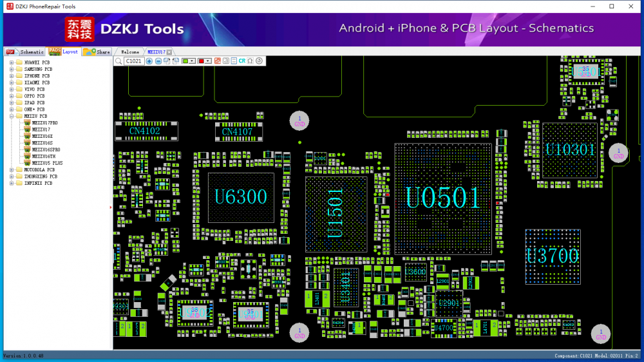The width and height of the screenshot is (644, 362).
Task: Collapse the MEIZU PCB folder
Action: (x=11, y=116)
